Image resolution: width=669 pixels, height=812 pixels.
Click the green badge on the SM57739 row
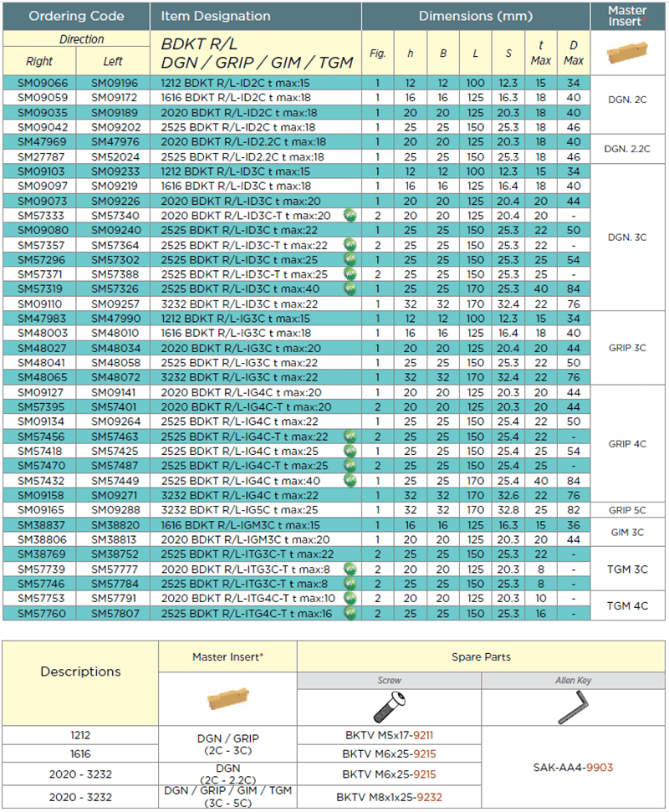(350, 569)
